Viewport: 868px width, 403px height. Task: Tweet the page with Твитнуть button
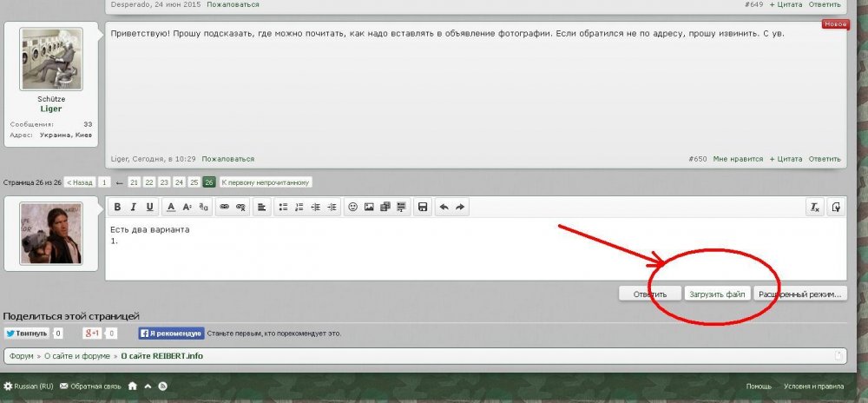pos(27,334)
